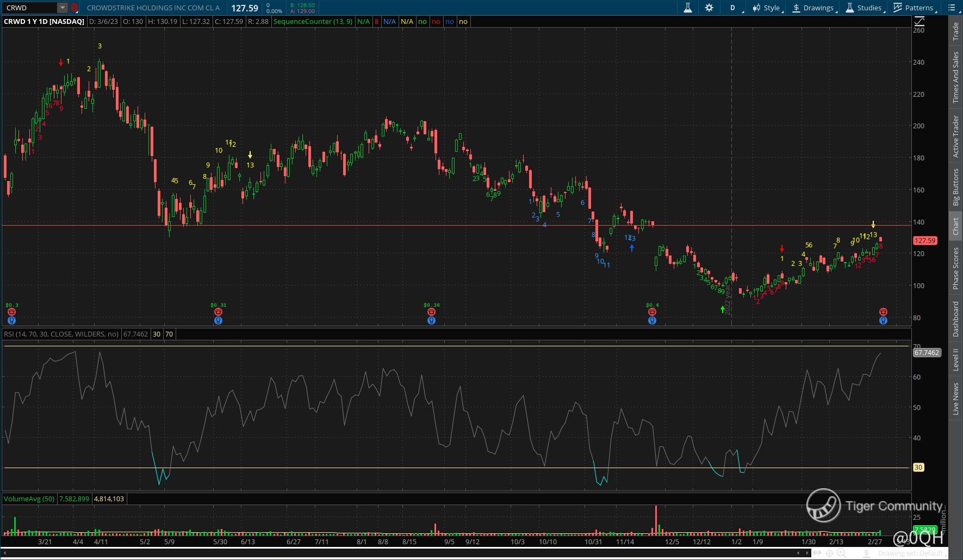
Task: Click the Studies button
Action: [863, 8]
